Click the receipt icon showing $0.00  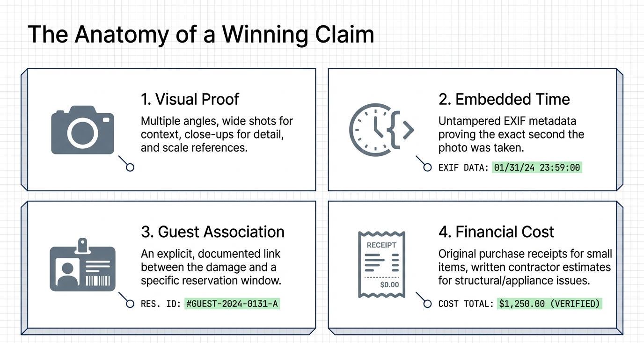click(381, 264)
